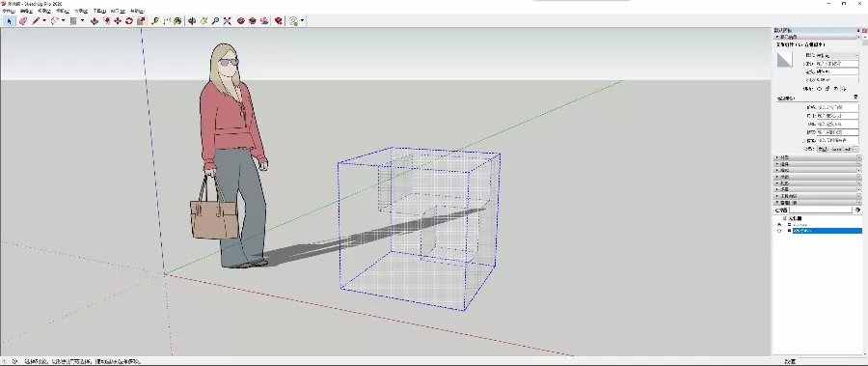
Task: Click the material swatch in Entity Info
Action: tap(784, 59)
